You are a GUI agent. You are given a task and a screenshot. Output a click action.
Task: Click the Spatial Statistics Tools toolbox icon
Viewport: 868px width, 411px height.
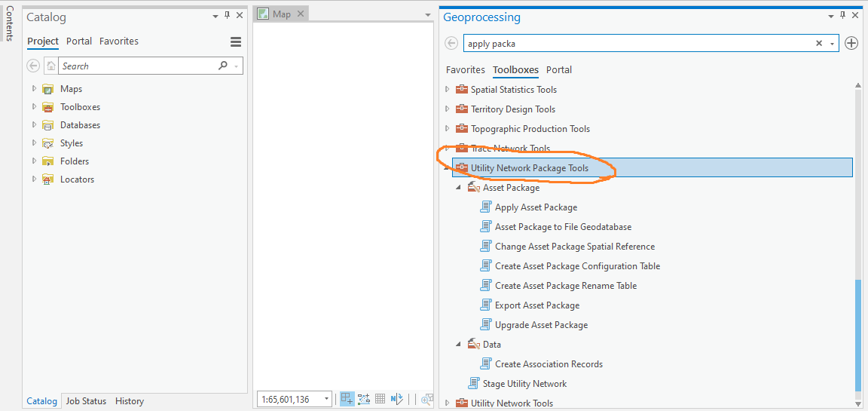point(462,89)
